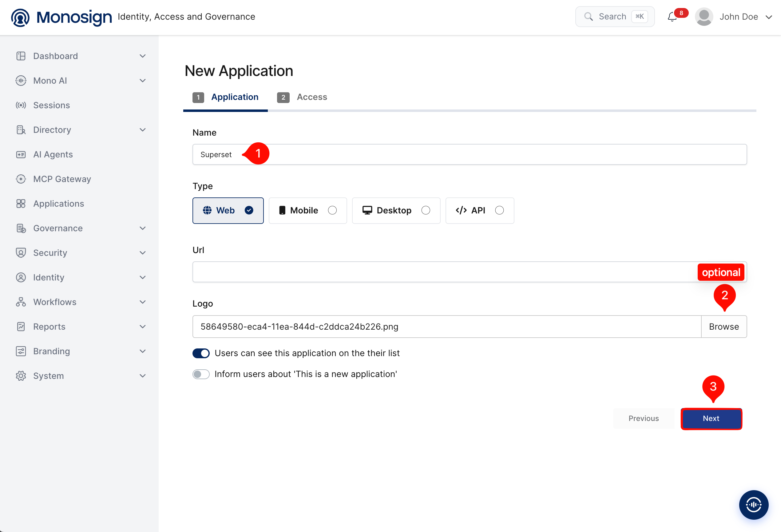Expand the Governance menu chevron

[x=142, y=228]
